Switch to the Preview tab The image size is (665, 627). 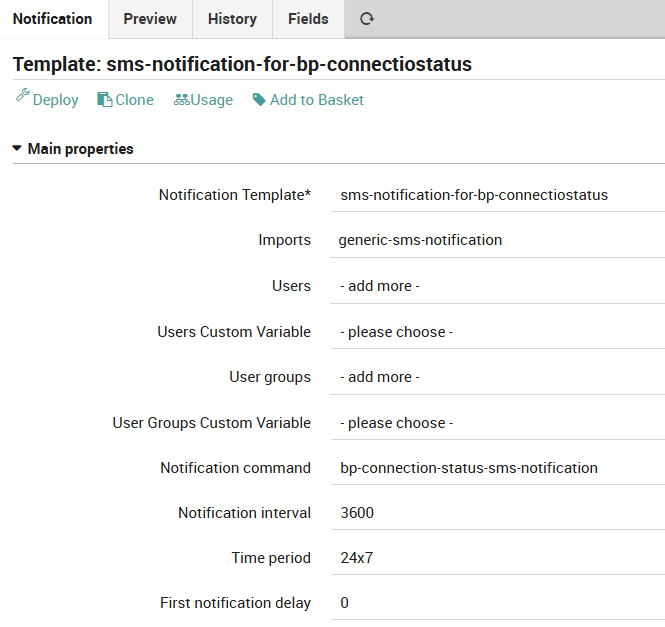coord(150,19)
